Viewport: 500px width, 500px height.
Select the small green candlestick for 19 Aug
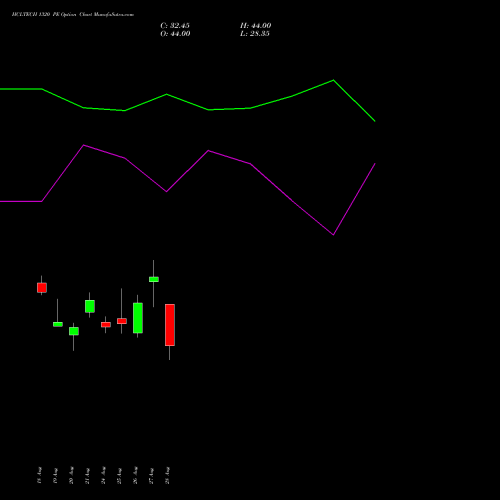(58, 324)
